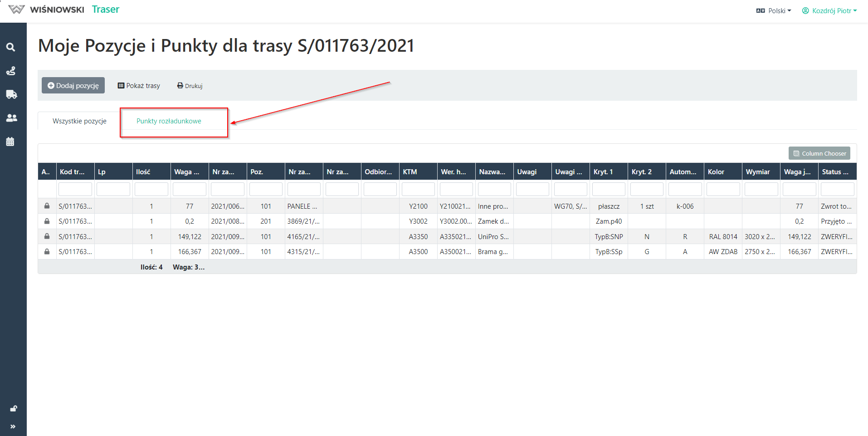This screenshot has width=868, height=436.
Task: Click Drukuj to print
Action: pos(190,86)
